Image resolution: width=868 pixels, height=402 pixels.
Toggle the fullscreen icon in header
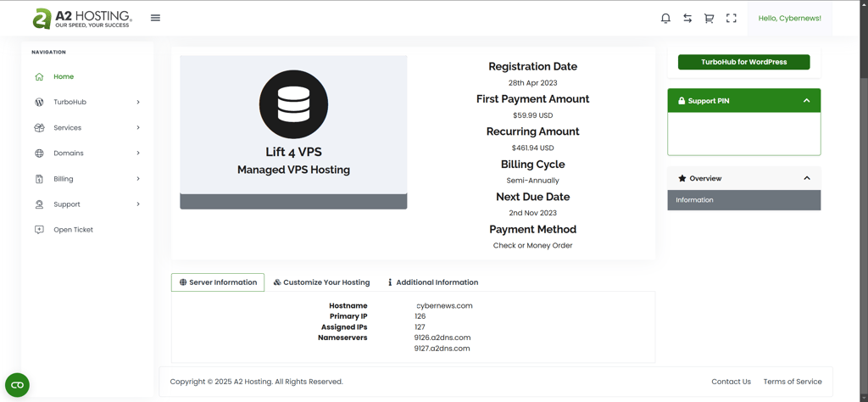(732, 19)
